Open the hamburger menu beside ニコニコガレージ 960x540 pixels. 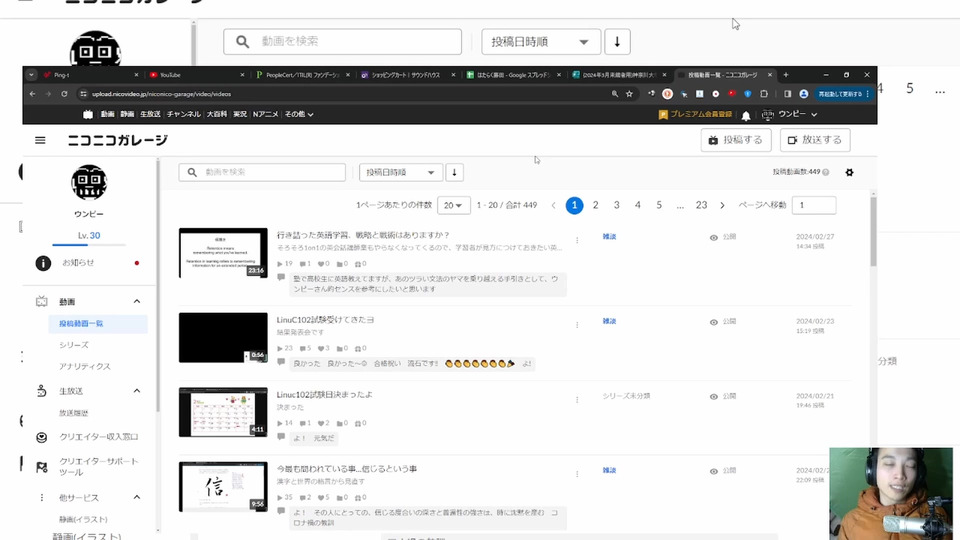tap(40, 140)
